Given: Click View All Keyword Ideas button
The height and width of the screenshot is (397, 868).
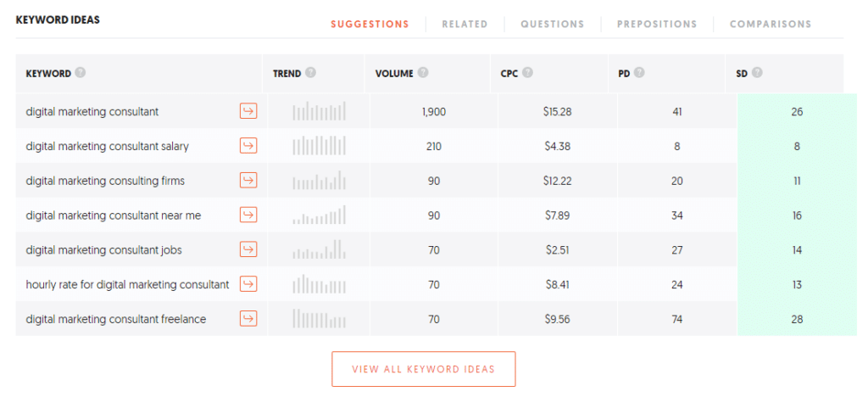Looking at the screenshot, I should [x=424, y=369].
